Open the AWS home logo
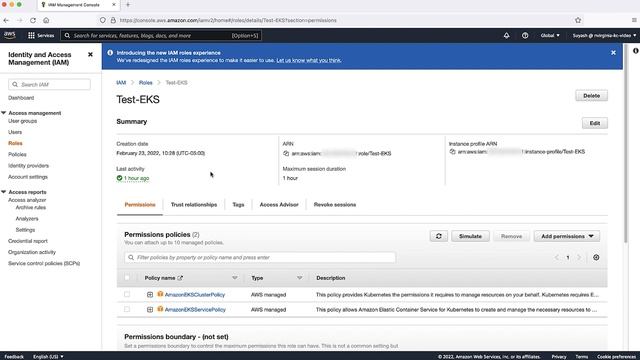Viewport: 640px width, 360px height. tap(9, 36)
